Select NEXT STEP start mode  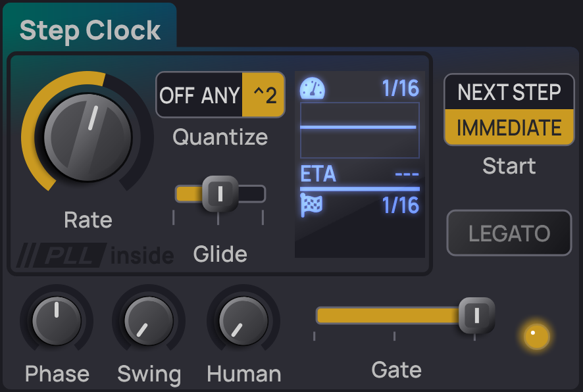click(508, 92)
